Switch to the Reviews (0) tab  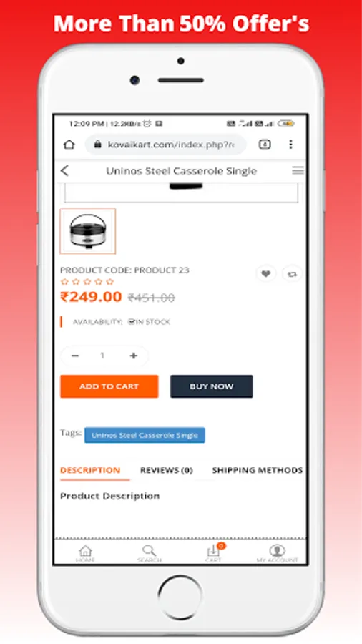(166, 470)
